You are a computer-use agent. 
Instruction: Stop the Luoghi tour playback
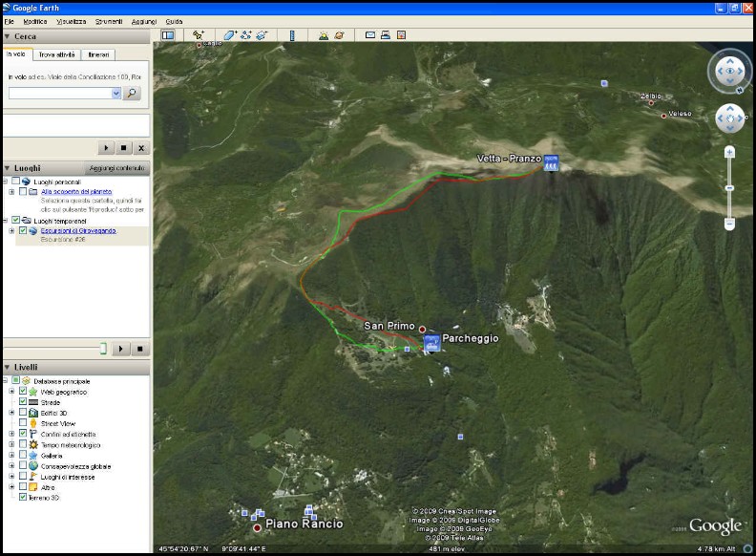(139, 349)
